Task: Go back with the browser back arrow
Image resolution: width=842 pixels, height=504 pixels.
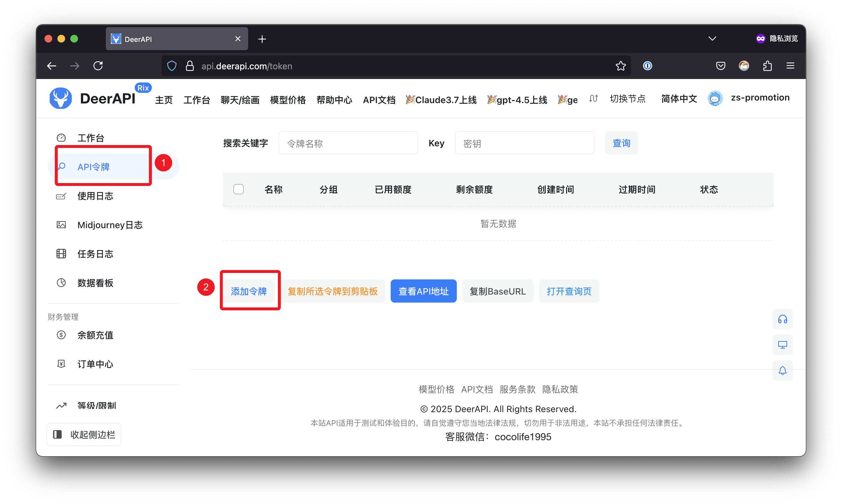Action: [x=52, y=66]
